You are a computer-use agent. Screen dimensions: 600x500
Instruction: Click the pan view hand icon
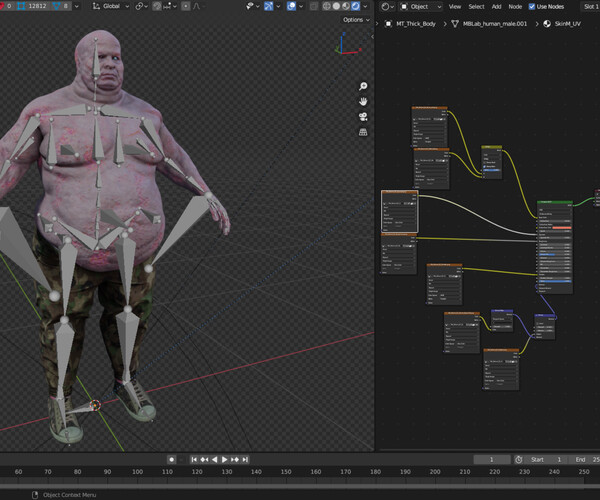(x=363, y=101)
